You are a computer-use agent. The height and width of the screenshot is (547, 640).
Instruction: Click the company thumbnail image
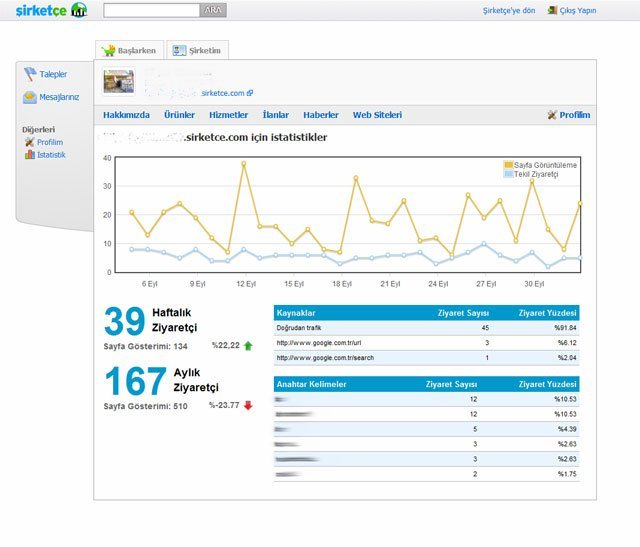[119, 82]
